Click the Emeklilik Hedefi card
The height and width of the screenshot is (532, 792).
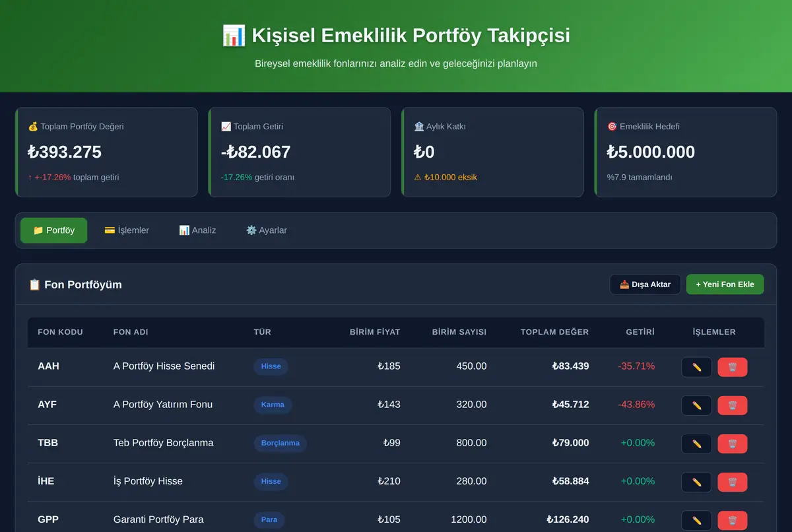tap(686, 152)
